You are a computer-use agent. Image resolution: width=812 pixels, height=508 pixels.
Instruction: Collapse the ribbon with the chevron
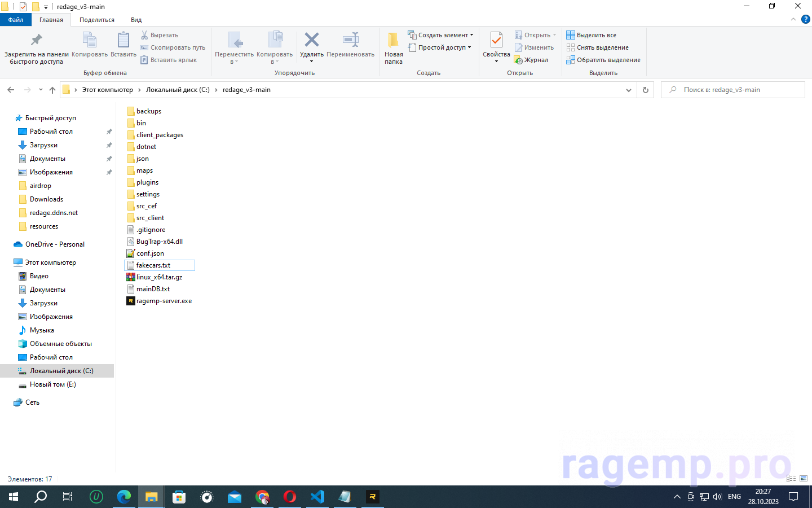click(793, 19)
